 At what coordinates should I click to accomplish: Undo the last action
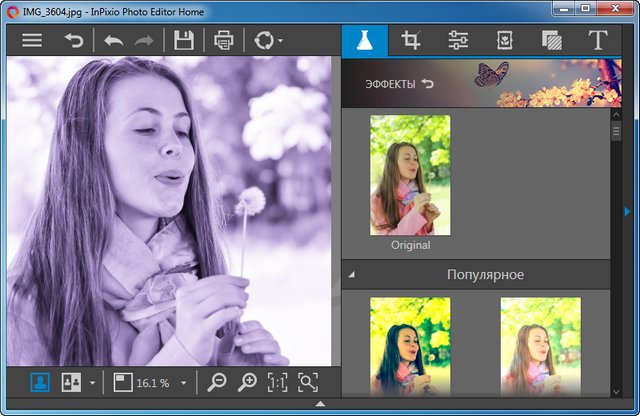tap(113, 40)
